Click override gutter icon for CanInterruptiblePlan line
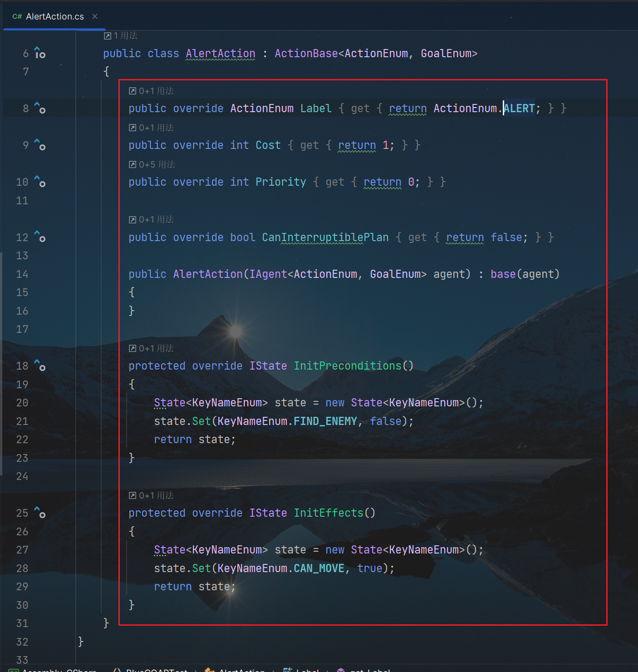 [x=40, y=237]
